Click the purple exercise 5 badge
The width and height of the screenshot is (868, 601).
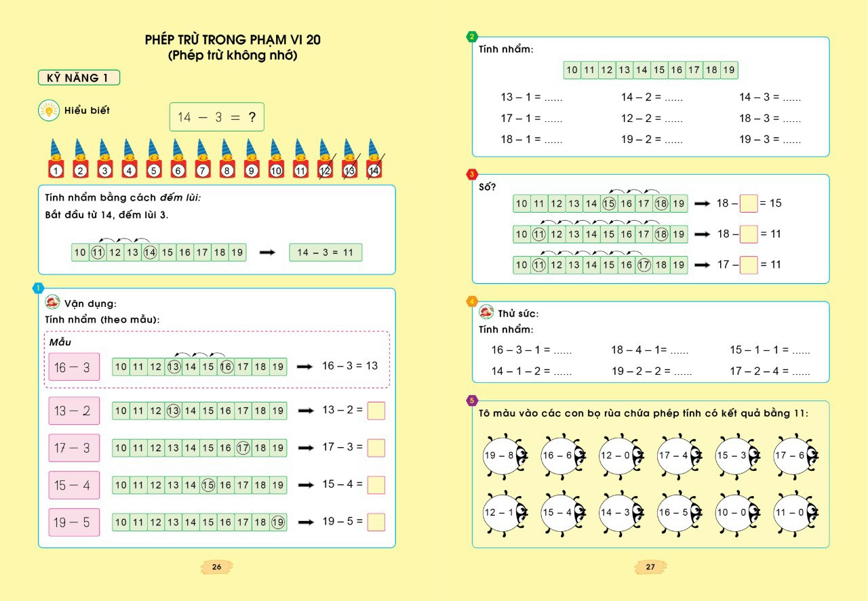click(472, 400)
